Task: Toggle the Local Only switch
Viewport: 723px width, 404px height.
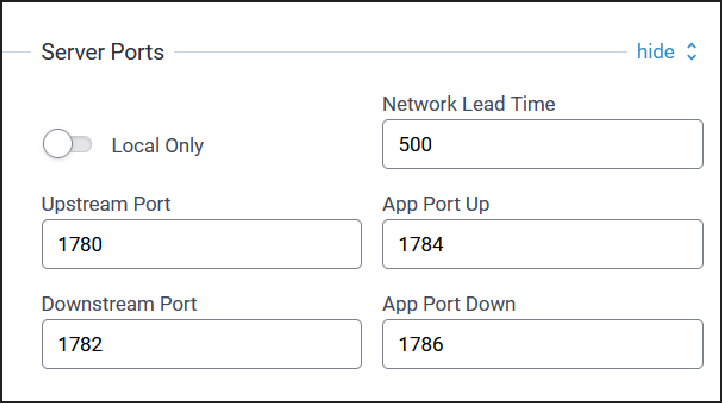Action: [x=67, y=145]
